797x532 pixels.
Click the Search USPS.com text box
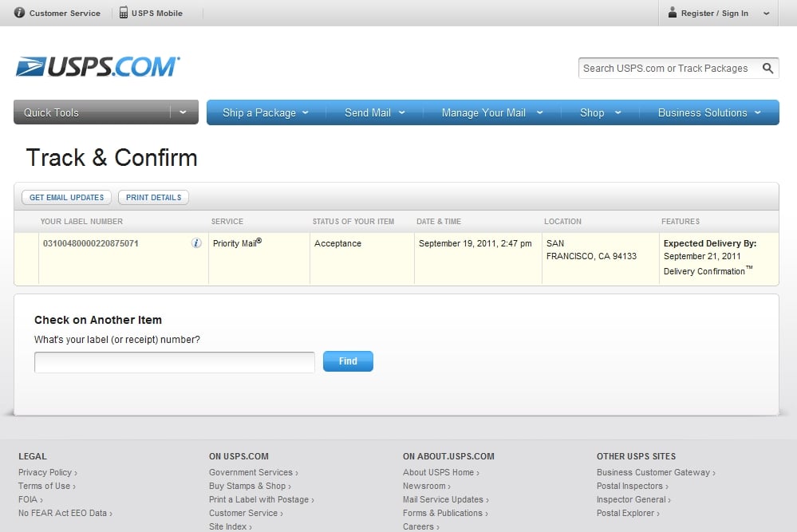[x=667, y=69]
